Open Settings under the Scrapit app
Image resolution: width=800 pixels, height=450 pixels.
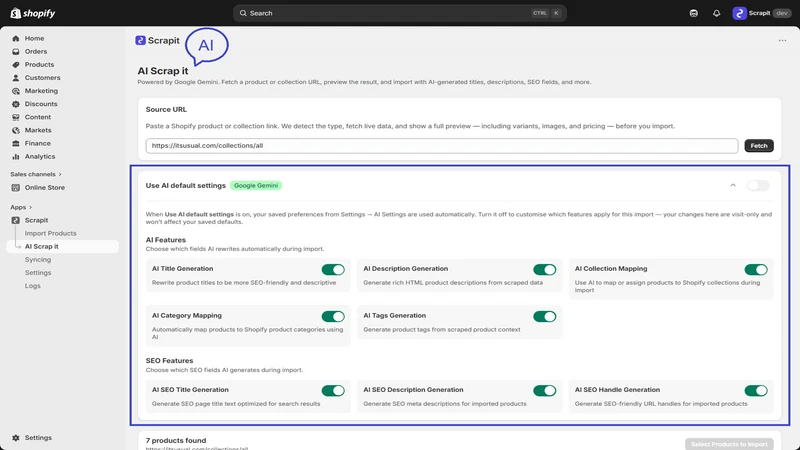(38, 273)
